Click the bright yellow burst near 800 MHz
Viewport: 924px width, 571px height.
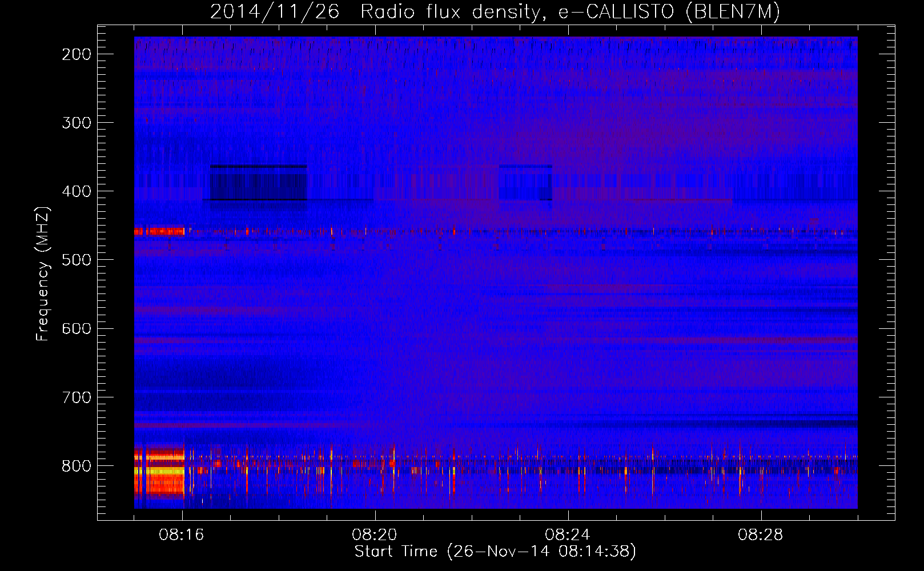point(159,472)
